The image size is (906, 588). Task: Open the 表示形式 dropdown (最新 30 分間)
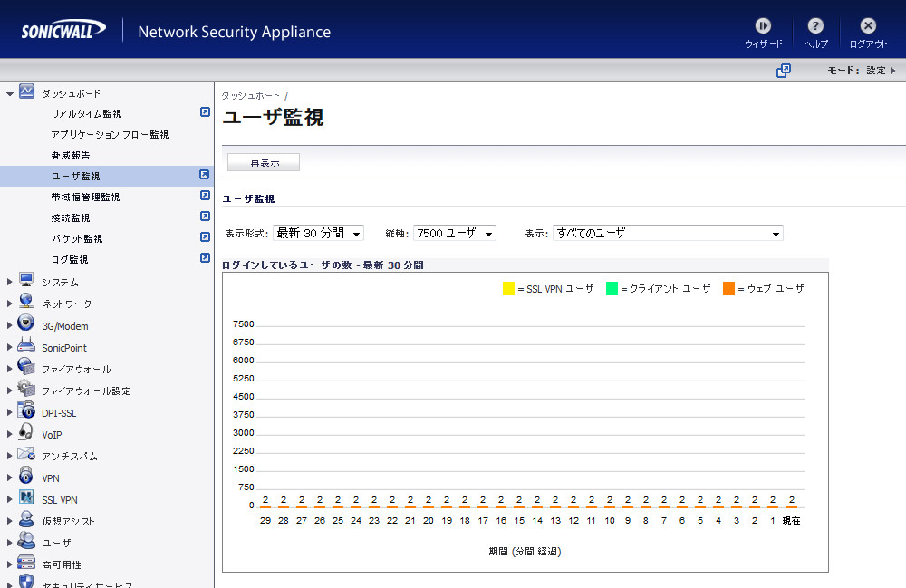click(318, 233)
